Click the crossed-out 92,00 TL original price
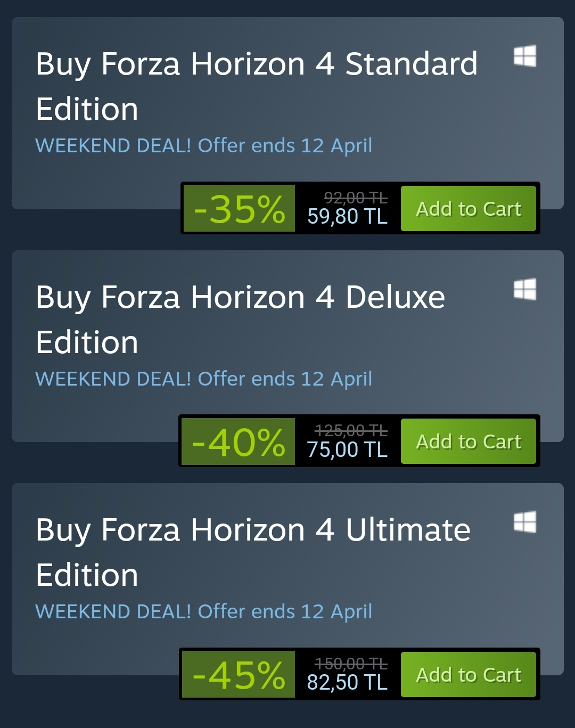 [x=356, y=198]
